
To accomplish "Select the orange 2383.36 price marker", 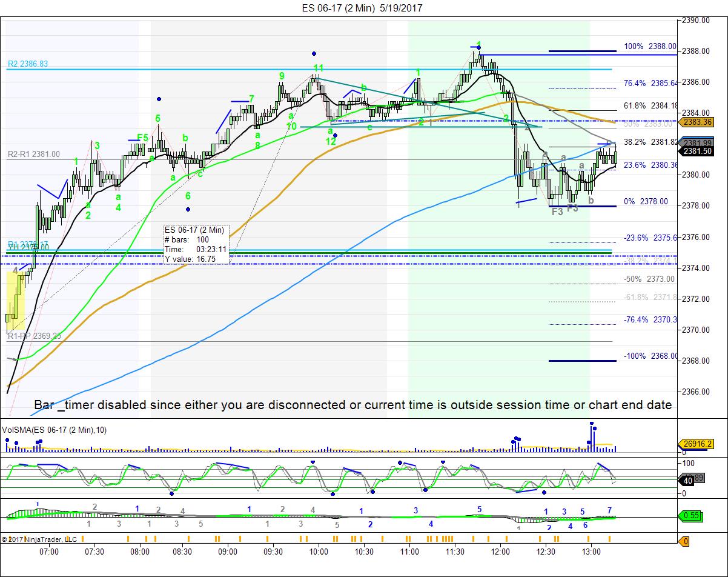I will (x=698, y=122).
